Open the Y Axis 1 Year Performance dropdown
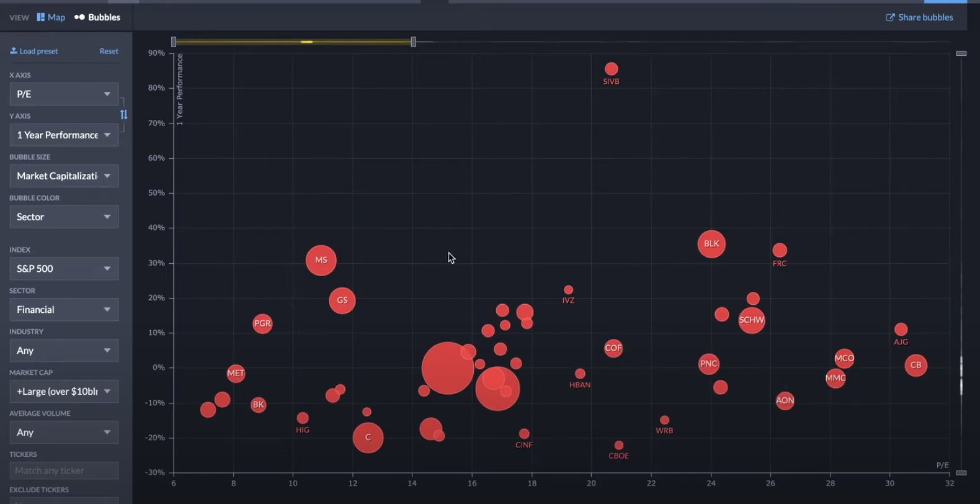Image resolution: width=980 pixels, height=504 pixels. tap(64, 135)
